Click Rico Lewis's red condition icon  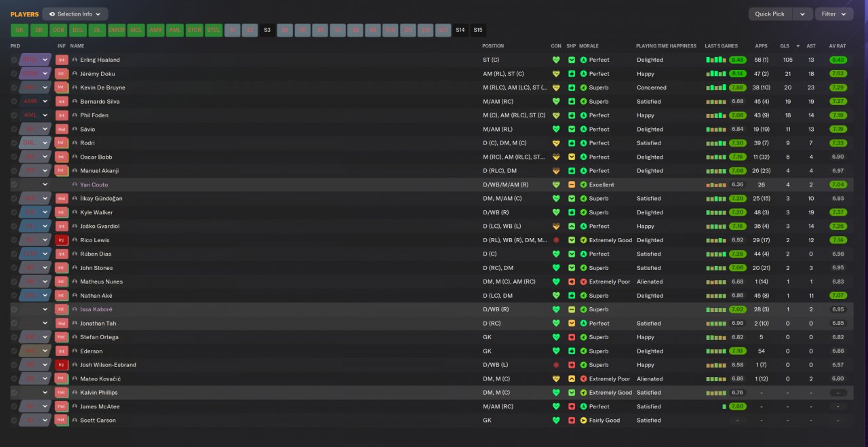[556, 240]
